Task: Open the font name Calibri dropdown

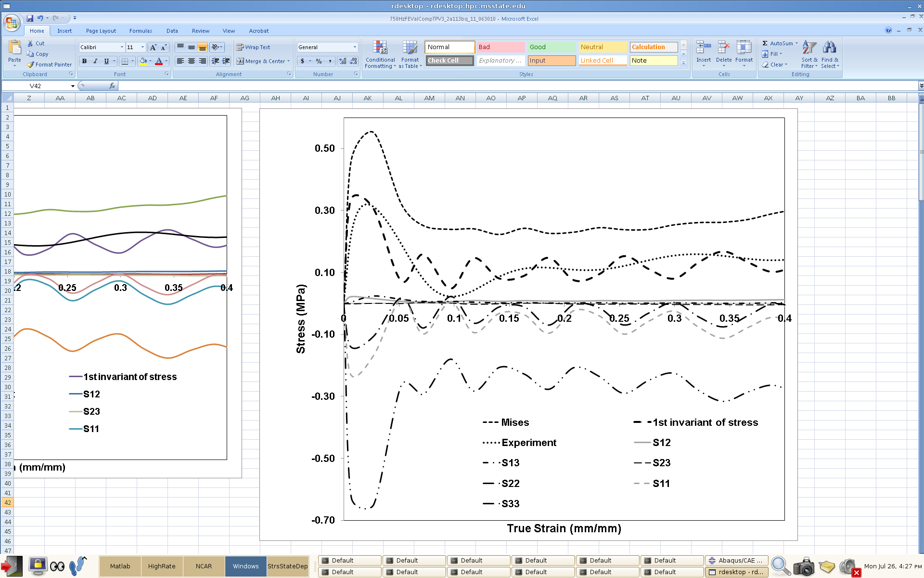Action: (122, 47)
